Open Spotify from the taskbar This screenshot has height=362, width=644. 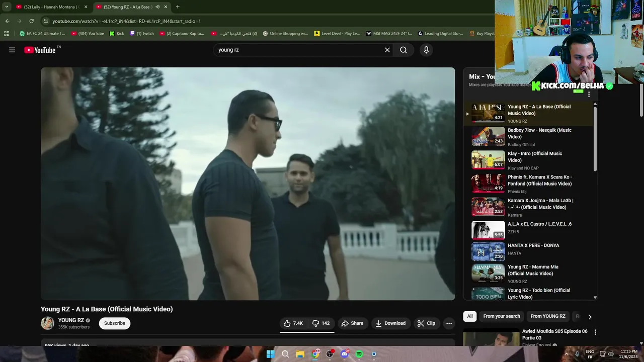(359, 354)
